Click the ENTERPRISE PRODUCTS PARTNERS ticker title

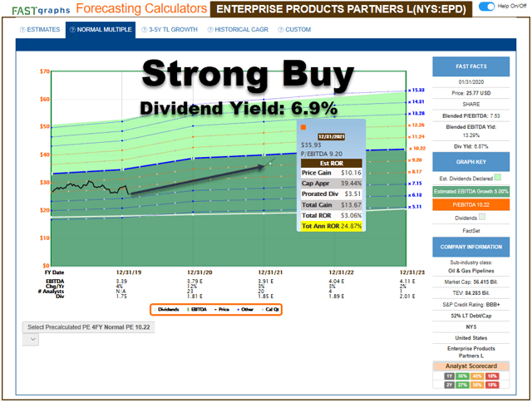point(341,9)
